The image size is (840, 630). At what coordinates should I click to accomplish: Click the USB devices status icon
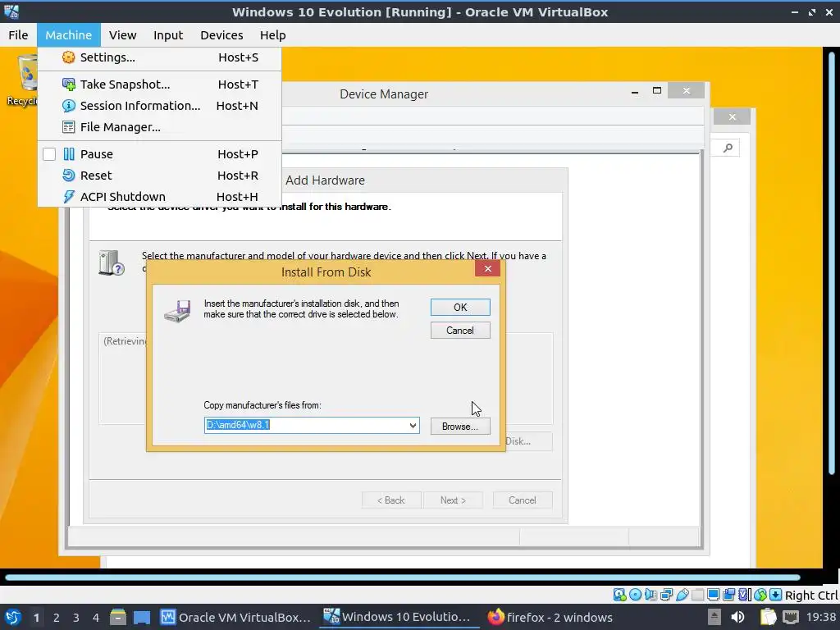pos(682,595)
